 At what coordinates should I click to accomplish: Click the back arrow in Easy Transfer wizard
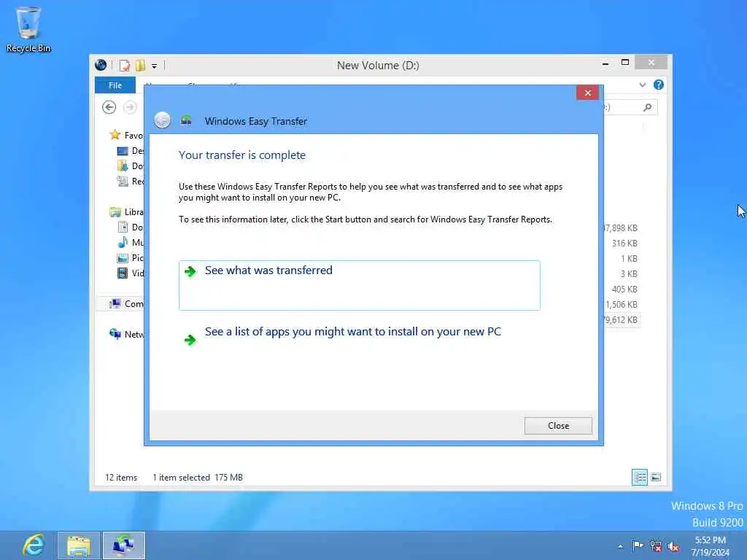[163, 120]
